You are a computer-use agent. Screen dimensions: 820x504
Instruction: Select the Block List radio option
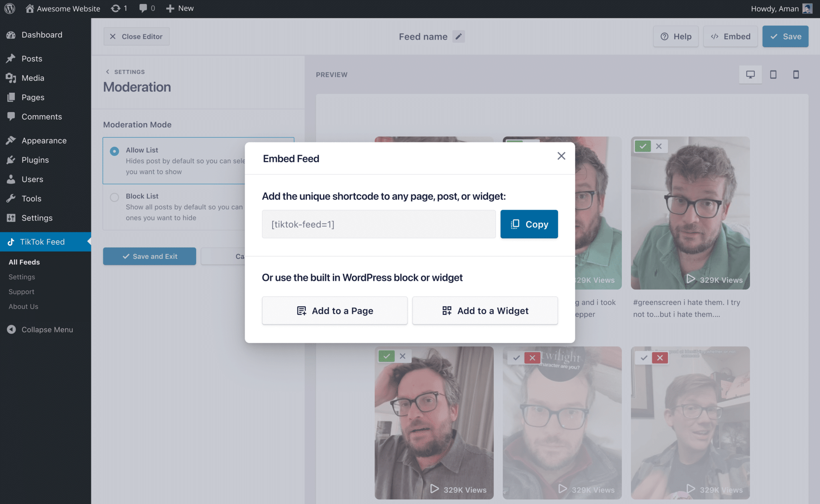(x=115, y=197)
